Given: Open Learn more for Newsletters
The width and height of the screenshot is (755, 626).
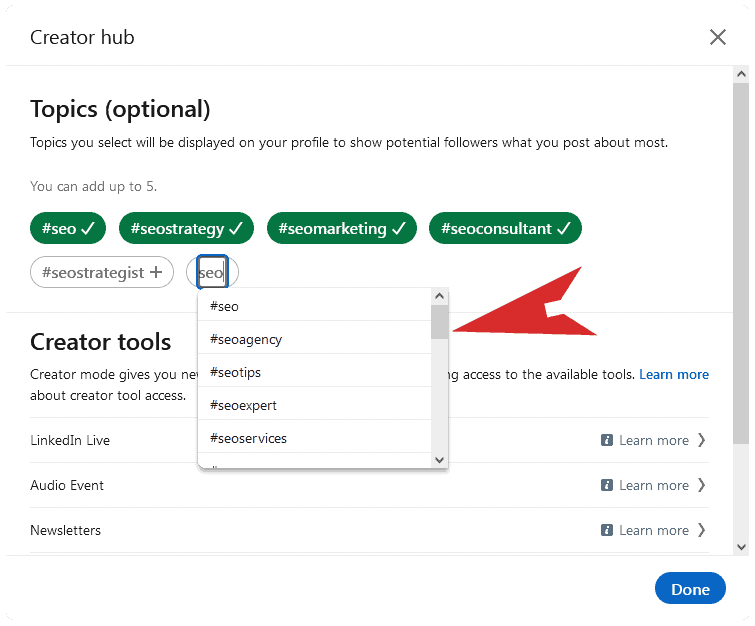Looking at the screenshot, I should tap(653, 531).
